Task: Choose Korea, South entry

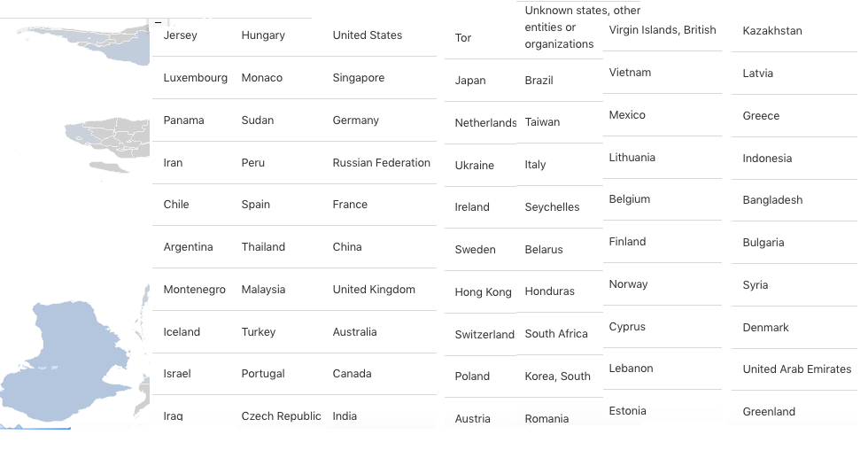Action: (557, 376)
